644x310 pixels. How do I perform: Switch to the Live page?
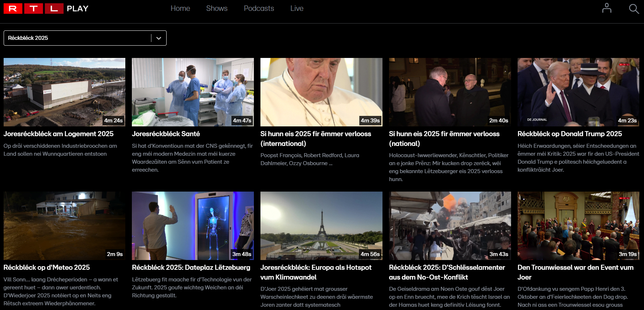point(297,8)
